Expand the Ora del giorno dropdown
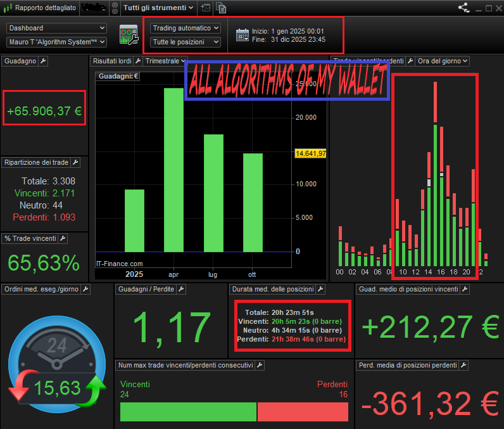This screenshot has width=504, height=429. click(x=443, y=61)
